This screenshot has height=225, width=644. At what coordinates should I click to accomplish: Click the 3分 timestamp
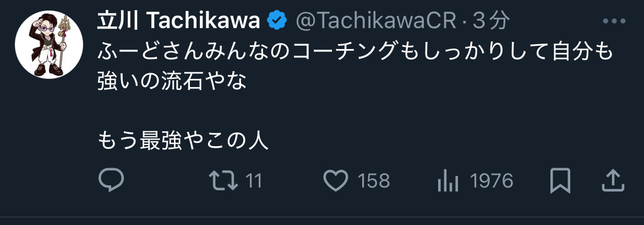(491, 22)
